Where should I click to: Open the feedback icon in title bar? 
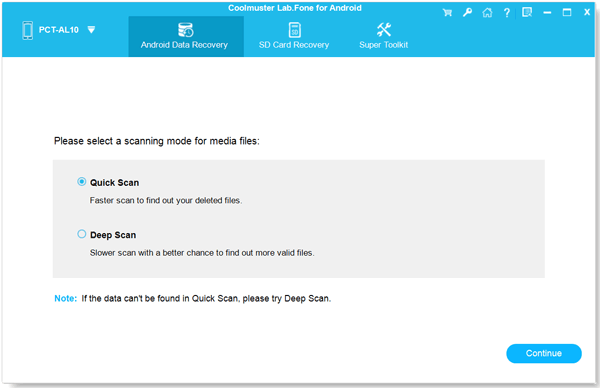pos(527,13)
